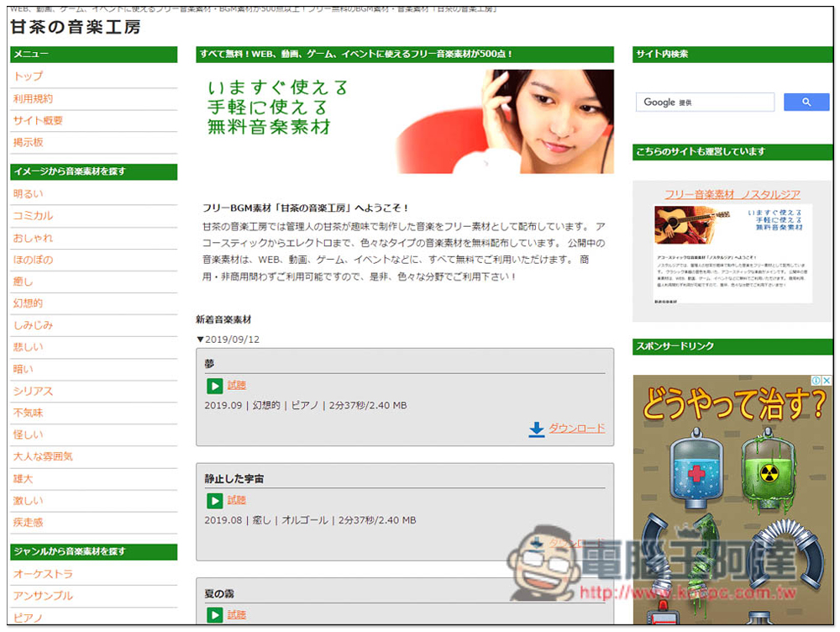Click the ノスタルジア site preview thumbnail
Screen dimensions: 840x632
coord(732,254)
